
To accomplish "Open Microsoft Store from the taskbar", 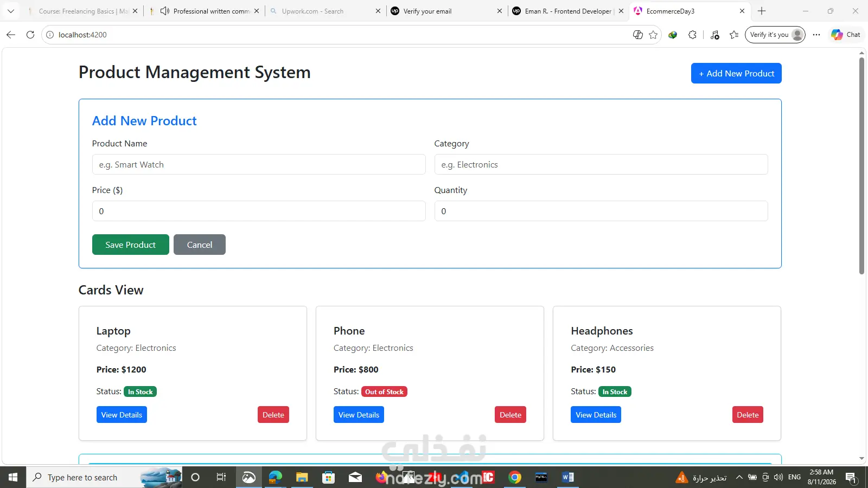I will [328, 477].
